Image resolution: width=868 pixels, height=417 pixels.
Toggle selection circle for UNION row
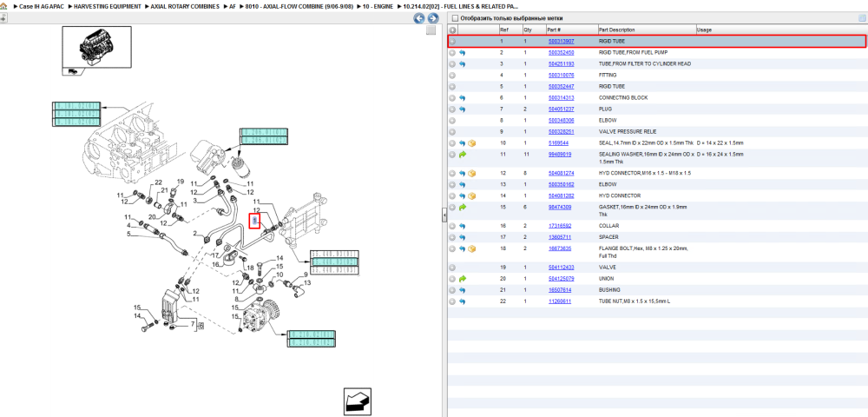(x=452, y=279)
